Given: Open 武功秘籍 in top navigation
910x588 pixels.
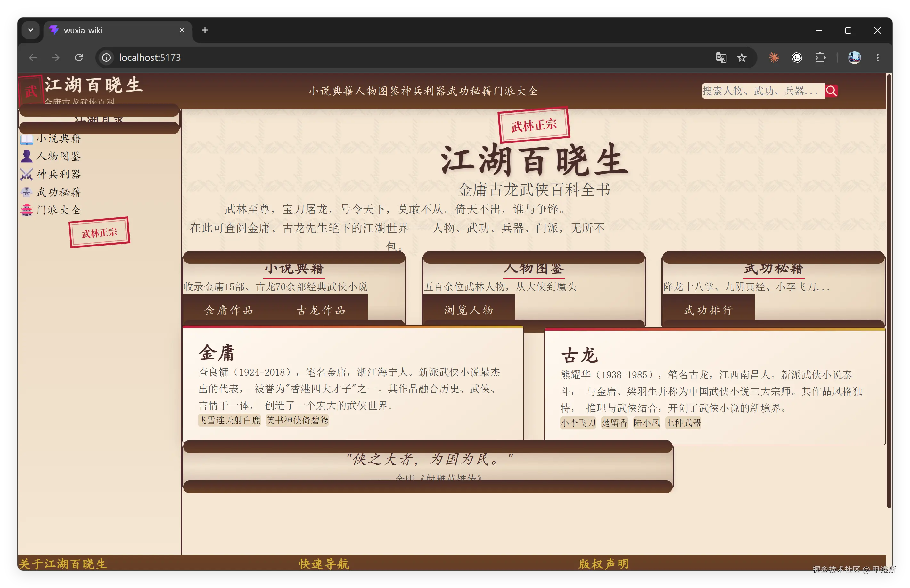Looking at the screenshot, I should 470,91.
